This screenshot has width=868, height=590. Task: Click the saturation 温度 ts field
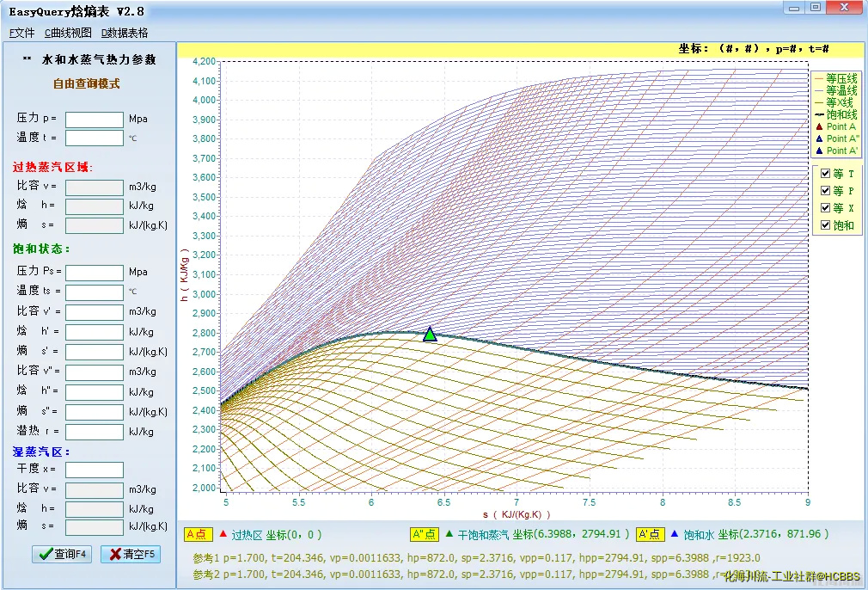[95, 292]
